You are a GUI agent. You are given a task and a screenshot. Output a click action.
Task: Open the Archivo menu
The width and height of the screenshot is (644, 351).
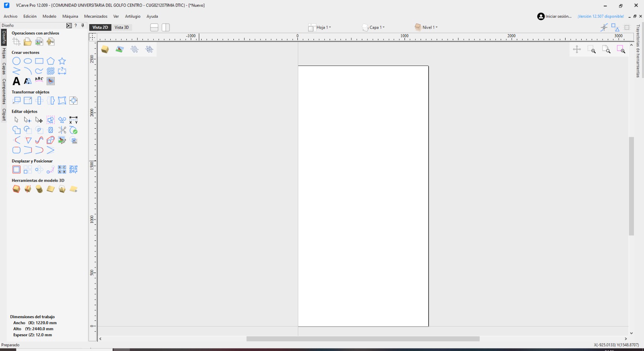point(10,16)
